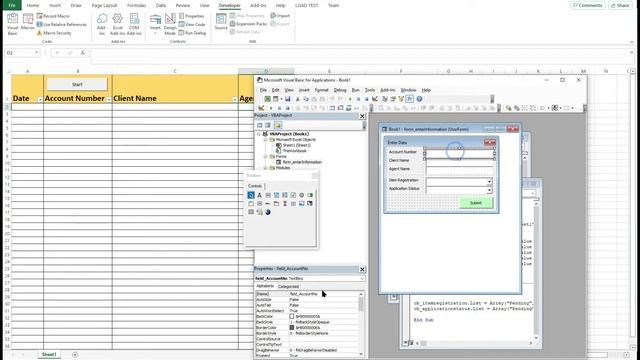Collapse the Forms folder in the project tree
The image size is (640, 360).
click(x=265, y=156)
